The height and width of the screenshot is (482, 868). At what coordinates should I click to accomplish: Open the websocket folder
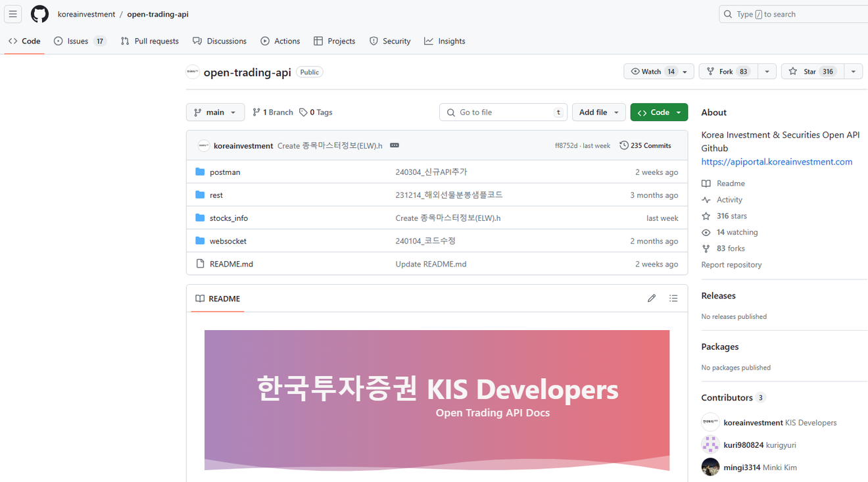click(228, 241)
